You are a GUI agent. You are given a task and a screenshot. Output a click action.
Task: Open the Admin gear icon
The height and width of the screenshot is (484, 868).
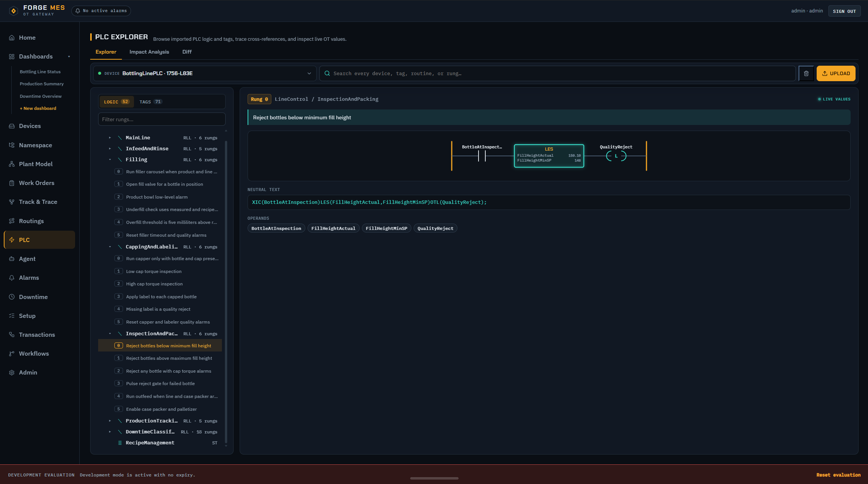click(12, 373)
